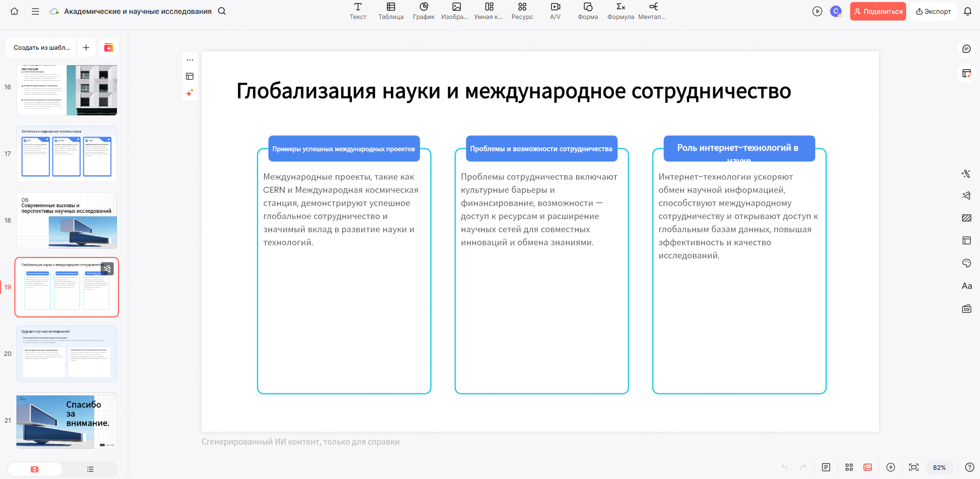Click the Поделиться share button
The width and height of the screenshot is (980, 479).
878,11
